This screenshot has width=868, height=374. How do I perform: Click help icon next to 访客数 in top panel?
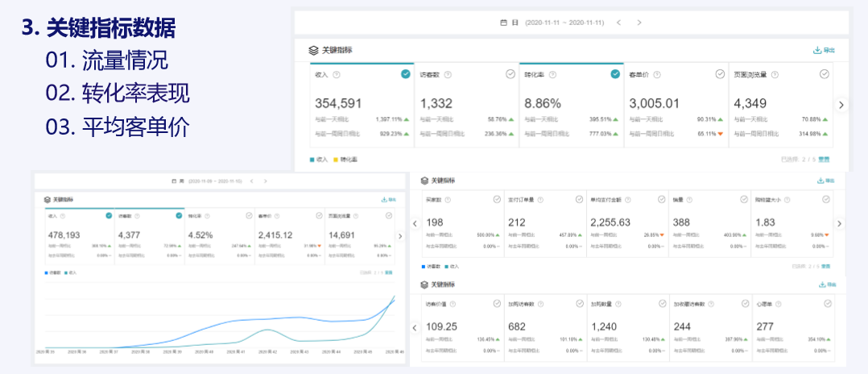pos(448,75)
